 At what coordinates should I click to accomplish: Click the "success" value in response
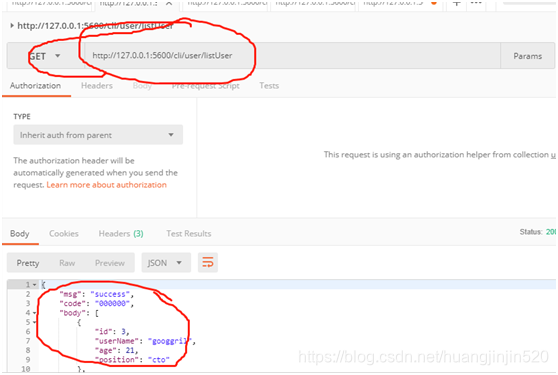tap(110, 294)
